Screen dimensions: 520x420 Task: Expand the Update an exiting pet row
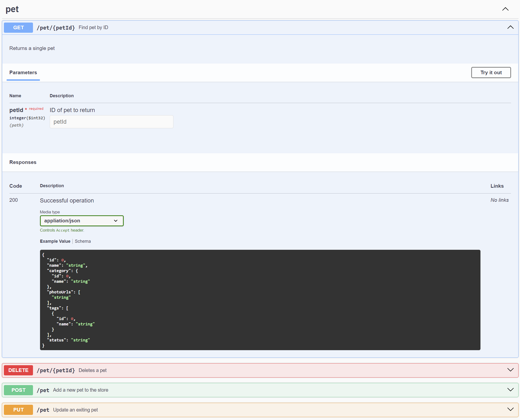point(75,410)
